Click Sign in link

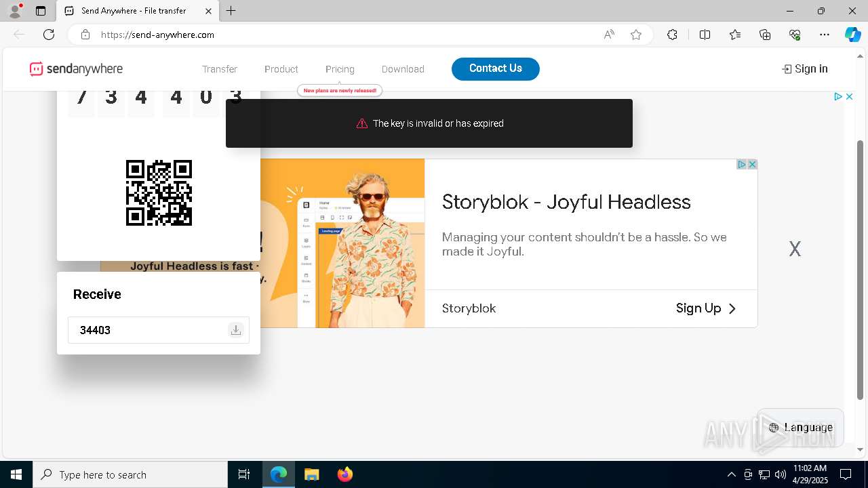coord(805,68)
